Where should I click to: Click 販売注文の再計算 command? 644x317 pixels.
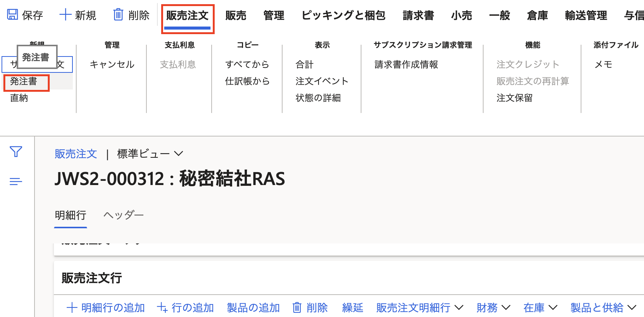tap(533, 81)
